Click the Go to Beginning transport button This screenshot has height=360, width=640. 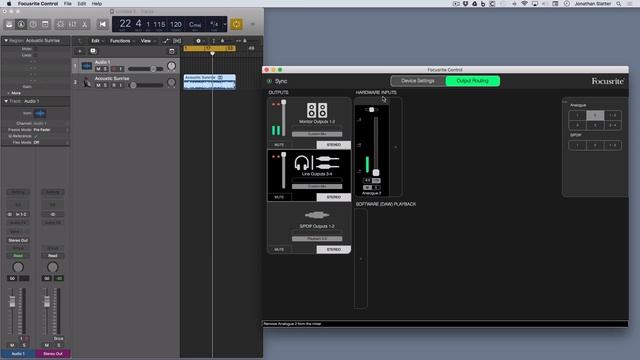[102, 24]
